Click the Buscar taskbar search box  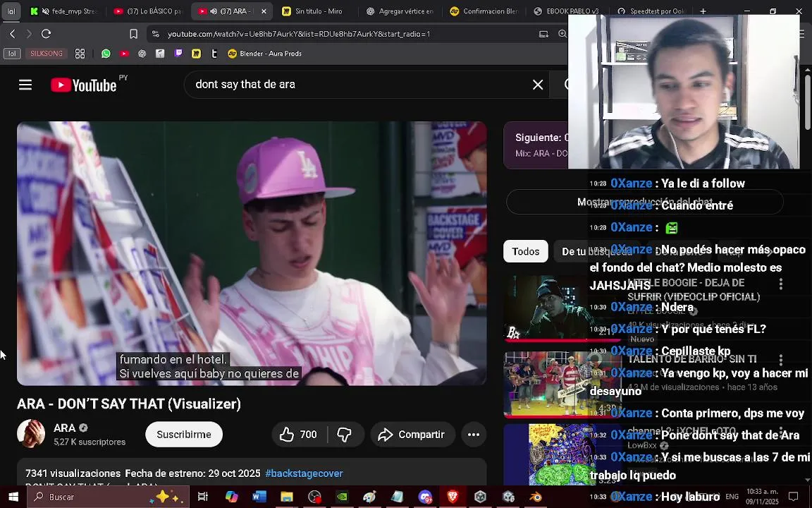tap(108, 497)
